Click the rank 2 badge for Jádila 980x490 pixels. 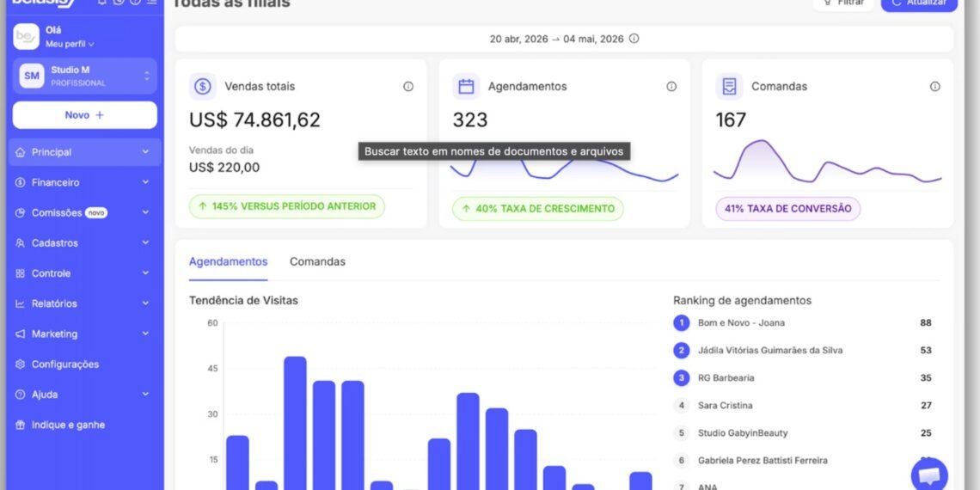(x=681, y=351)
